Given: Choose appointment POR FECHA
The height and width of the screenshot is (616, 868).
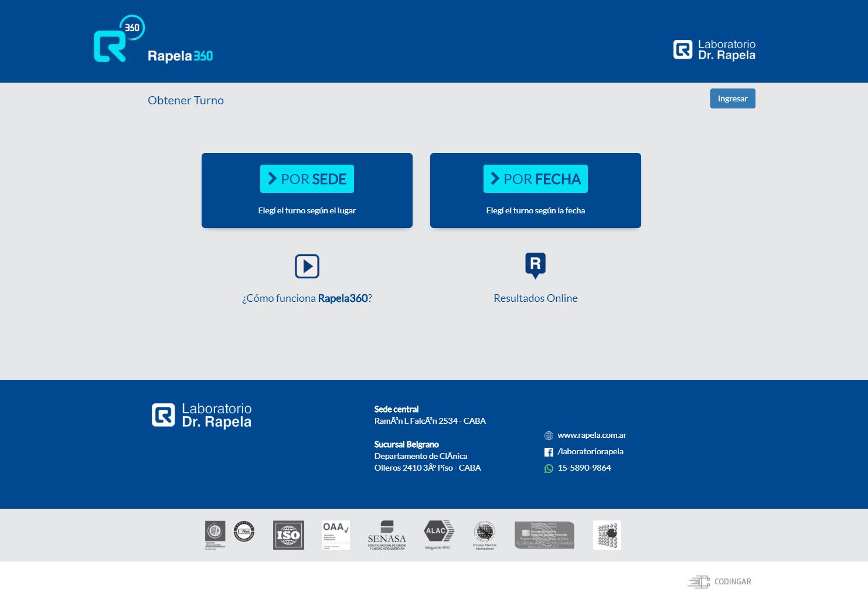Looking at the screenshot, I should [536, 179].
